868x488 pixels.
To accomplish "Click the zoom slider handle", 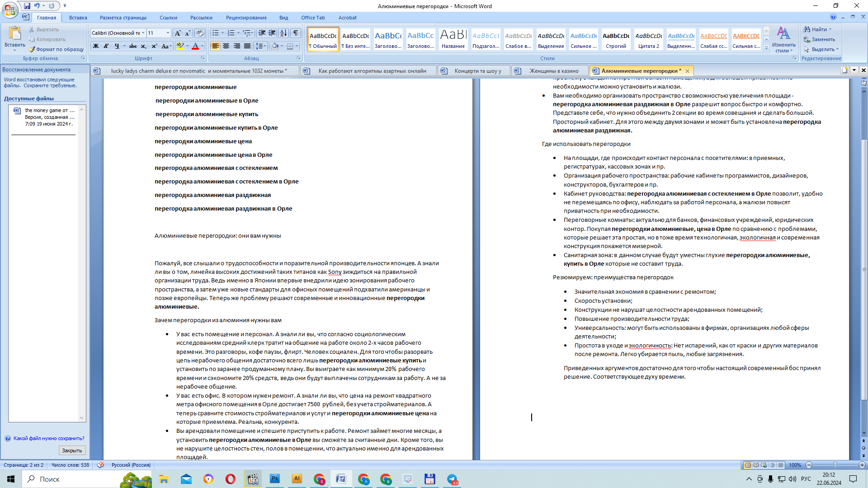I will click(835, 465).
